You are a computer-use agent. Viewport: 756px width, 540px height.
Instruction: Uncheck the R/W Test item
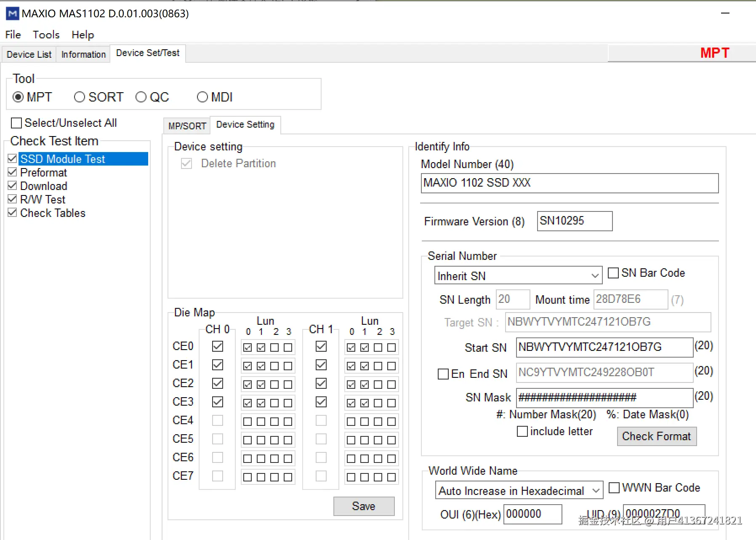pos(13,199)
